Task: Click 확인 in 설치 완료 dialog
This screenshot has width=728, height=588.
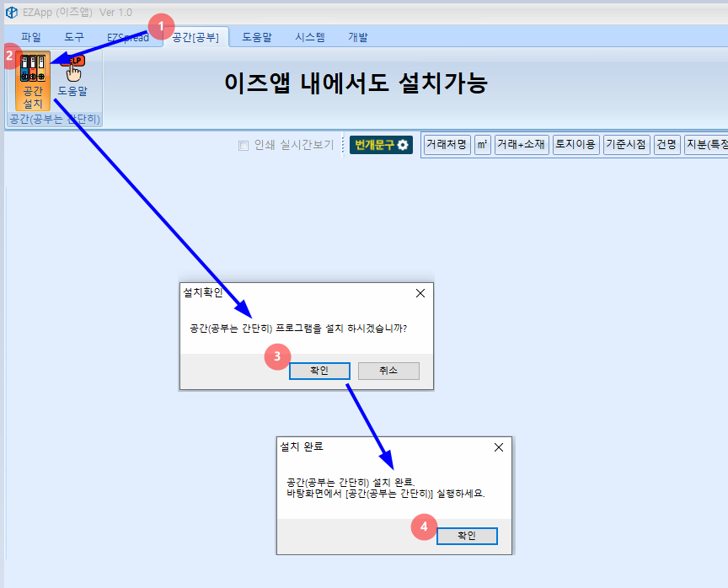Action: click(x=467, y=536)
